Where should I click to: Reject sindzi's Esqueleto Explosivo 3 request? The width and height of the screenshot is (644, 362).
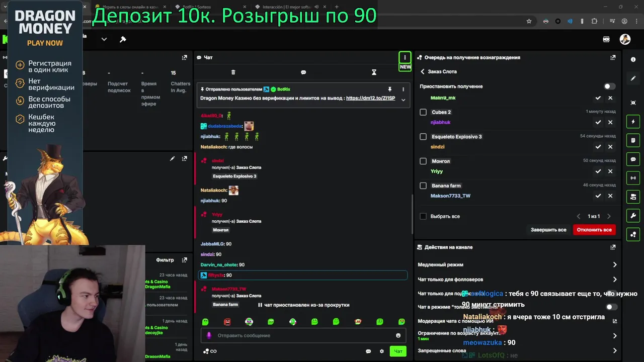pyautogui.click(x=610, y=147)
